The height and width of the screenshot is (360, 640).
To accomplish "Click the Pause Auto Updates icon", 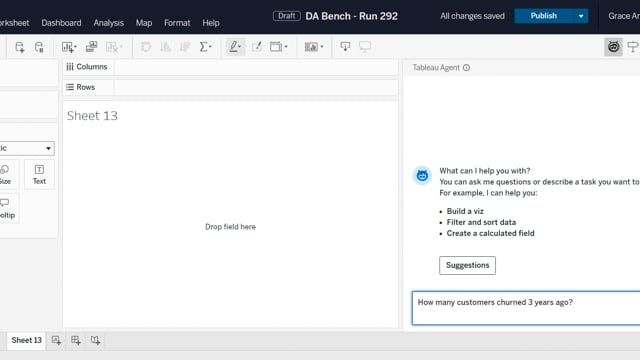I will point(39,47).
